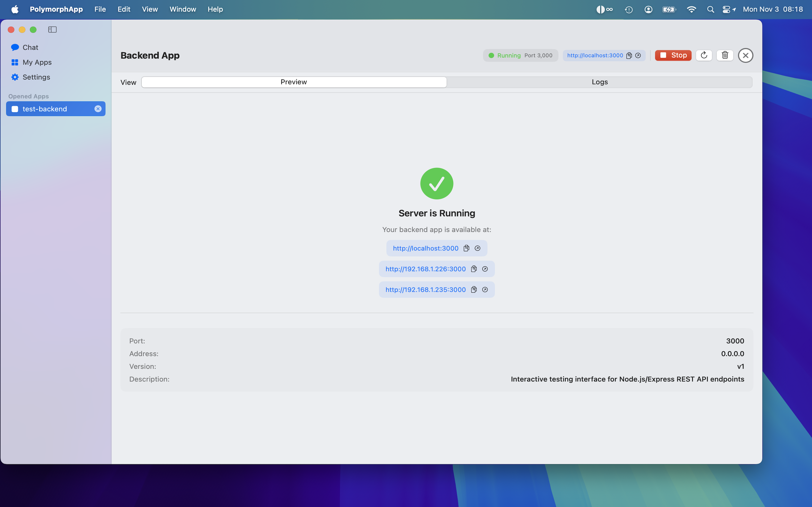Image resolution: width=812 pixels, height=507 pixels.
Task: Copy the header localhost:3000 URL
Action: tap(629, 55)
